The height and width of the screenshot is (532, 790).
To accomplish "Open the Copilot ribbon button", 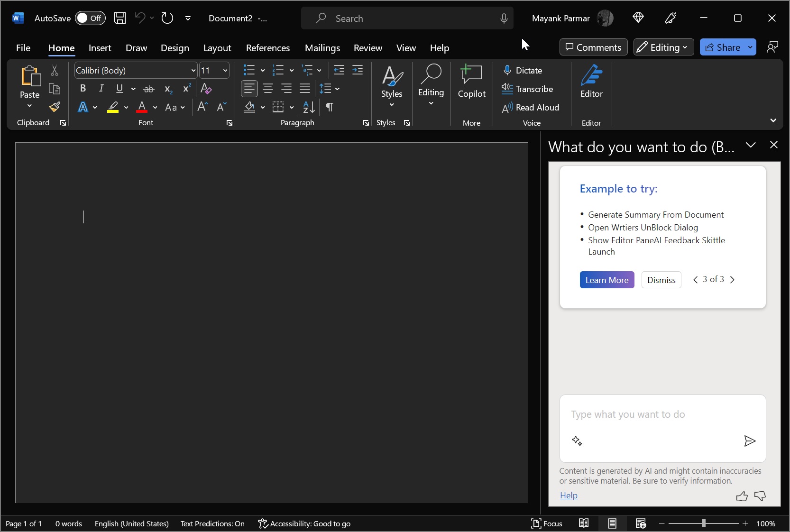I will click(471, 82).
